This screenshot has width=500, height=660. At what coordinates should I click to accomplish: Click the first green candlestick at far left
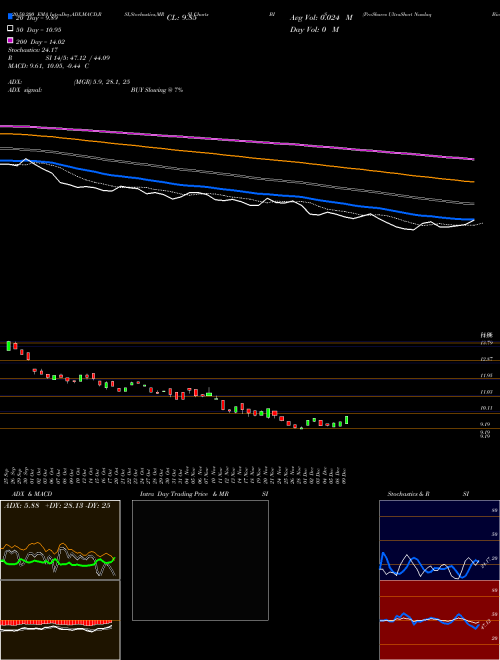8,346
